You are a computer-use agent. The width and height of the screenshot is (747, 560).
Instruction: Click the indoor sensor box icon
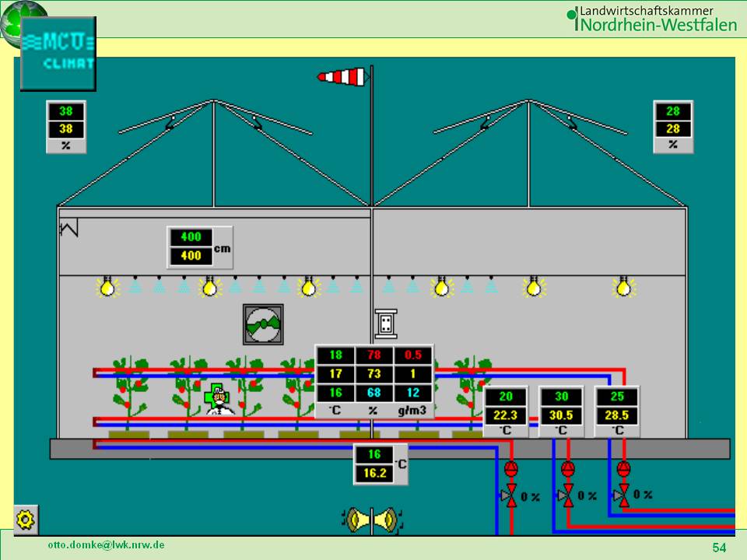(385, 323)
